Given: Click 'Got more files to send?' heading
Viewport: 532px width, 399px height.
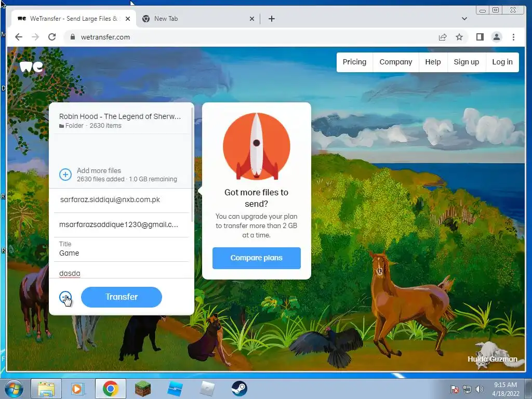Looking at the screenshot, I should tap(257, 198).
